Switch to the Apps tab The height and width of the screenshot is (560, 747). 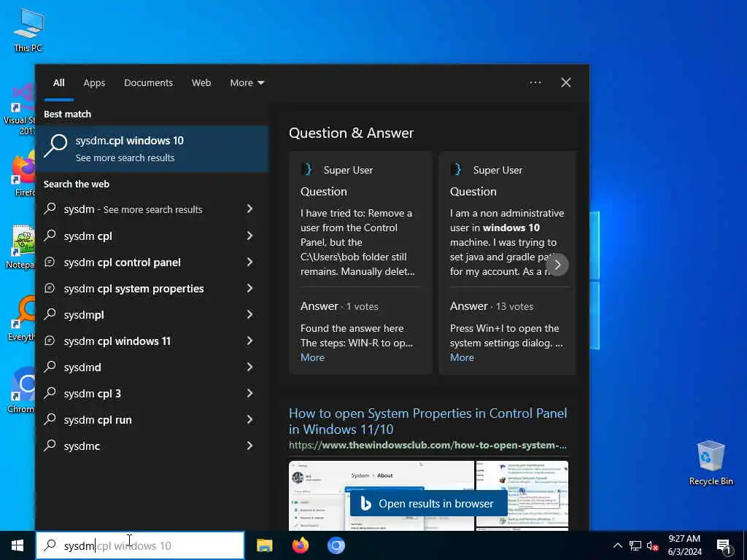tap(94, 83)
